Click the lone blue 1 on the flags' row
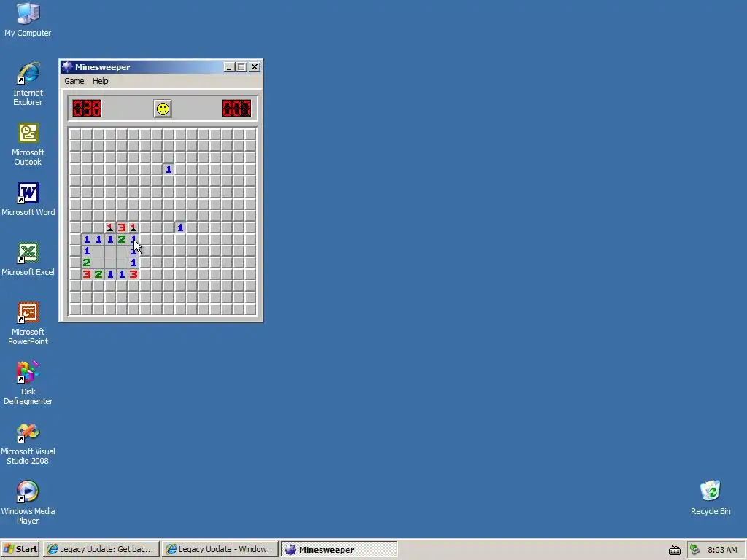747x560 pixels. [x=180, y=227]
